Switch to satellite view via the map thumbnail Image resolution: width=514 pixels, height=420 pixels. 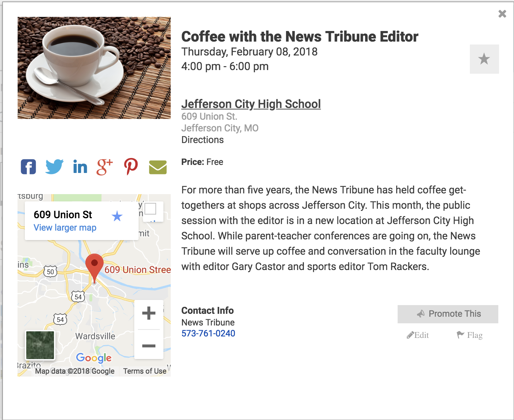click(x=40, y=345)
